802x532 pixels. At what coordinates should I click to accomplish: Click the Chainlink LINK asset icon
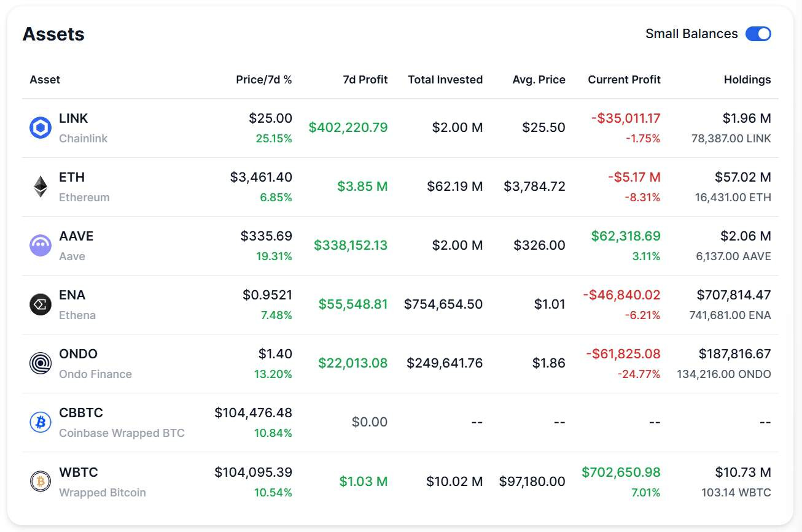[41, 128]
